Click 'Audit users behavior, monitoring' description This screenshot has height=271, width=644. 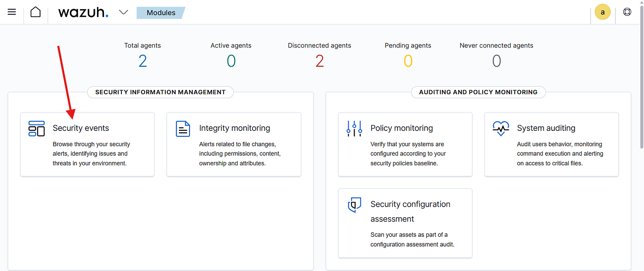coord(560,153)
